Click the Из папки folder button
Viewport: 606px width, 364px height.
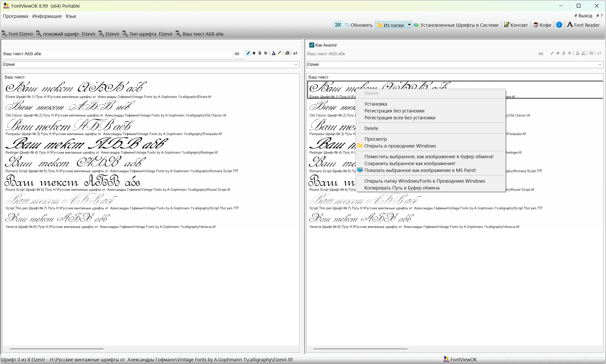pyautogui.click(x=391, y=25)
